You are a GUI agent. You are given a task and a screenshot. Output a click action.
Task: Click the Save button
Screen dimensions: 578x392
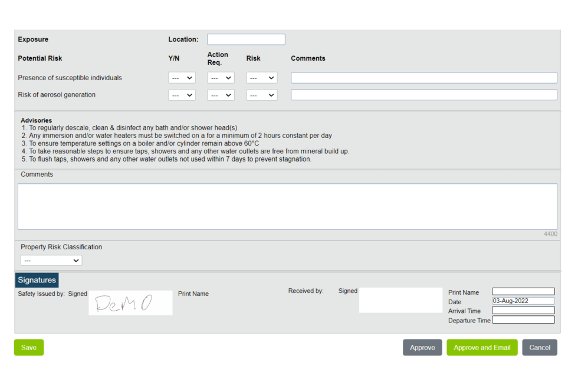pos(28,347)
